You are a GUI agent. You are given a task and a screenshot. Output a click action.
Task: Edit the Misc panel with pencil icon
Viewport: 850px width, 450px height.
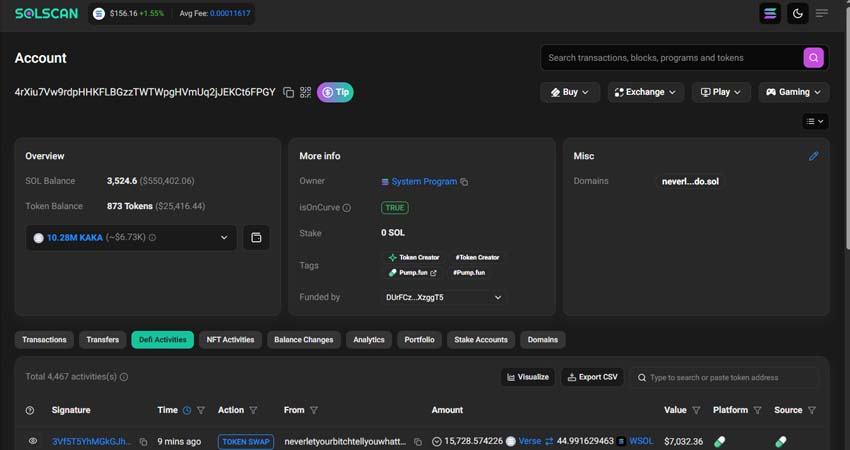(x=813, y=156)
